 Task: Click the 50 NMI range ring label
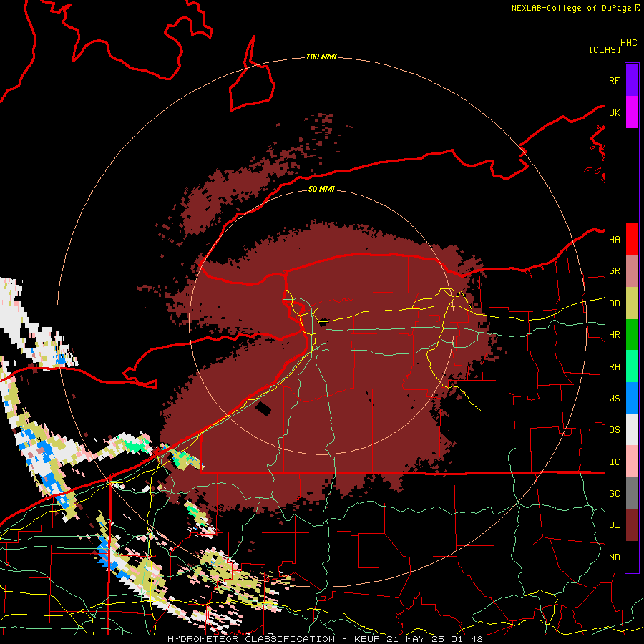(x=321, y=189)
